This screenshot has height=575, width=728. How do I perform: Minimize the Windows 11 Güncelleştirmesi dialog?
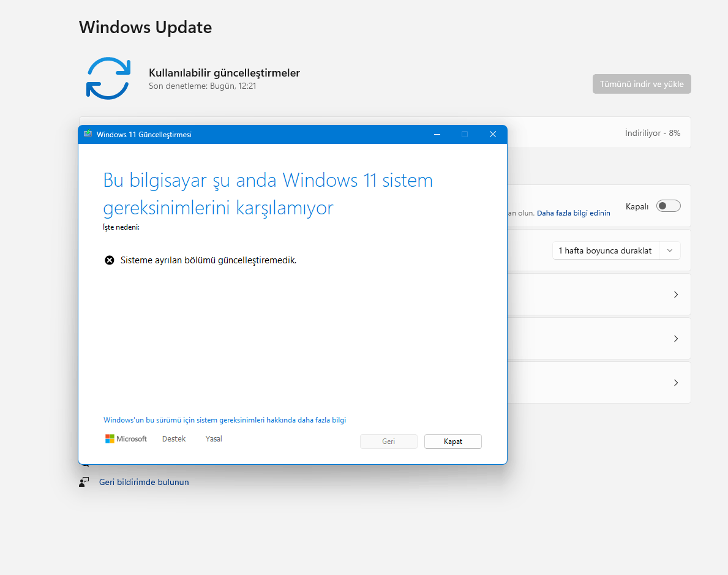tap(437, 134)
